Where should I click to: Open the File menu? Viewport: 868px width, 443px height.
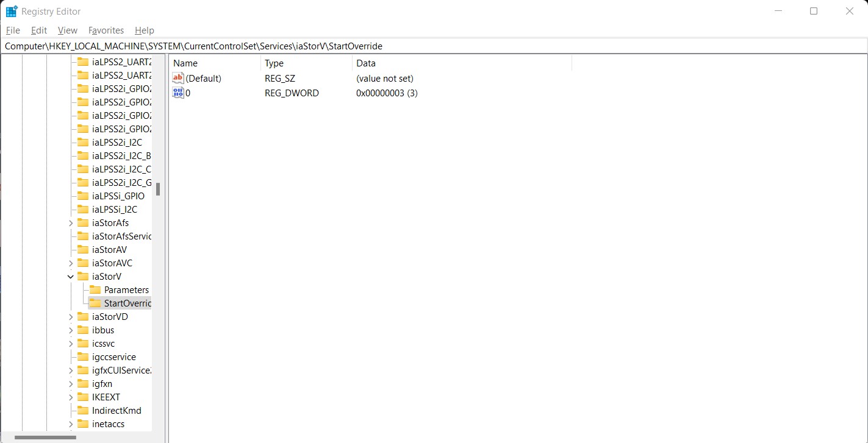(x=13, y=30)
